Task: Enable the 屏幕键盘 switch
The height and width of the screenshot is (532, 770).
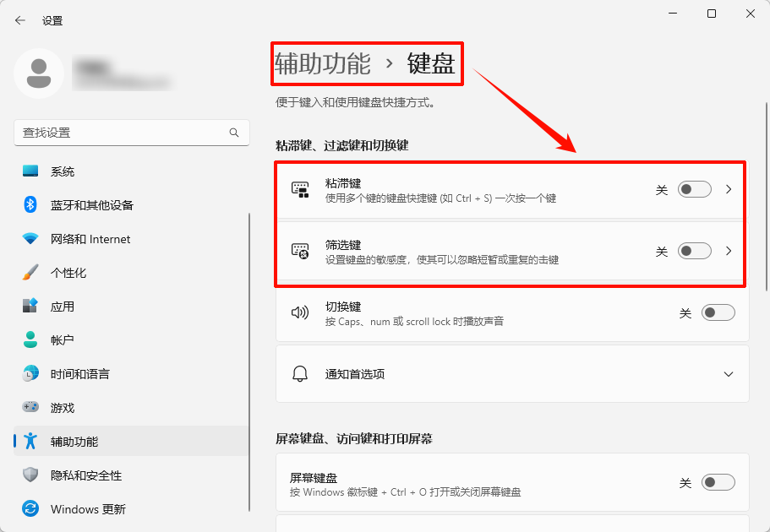Action: pyautogui.click(x=718, y=482)
